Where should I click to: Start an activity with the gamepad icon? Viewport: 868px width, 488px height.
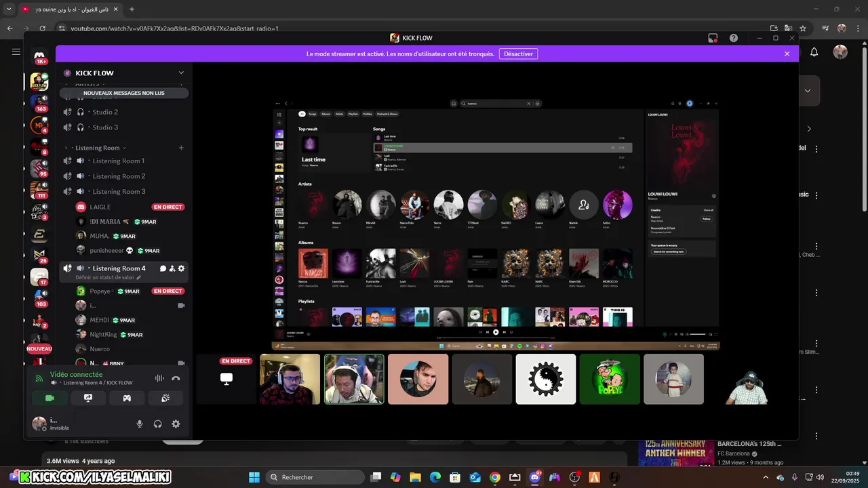127,398
